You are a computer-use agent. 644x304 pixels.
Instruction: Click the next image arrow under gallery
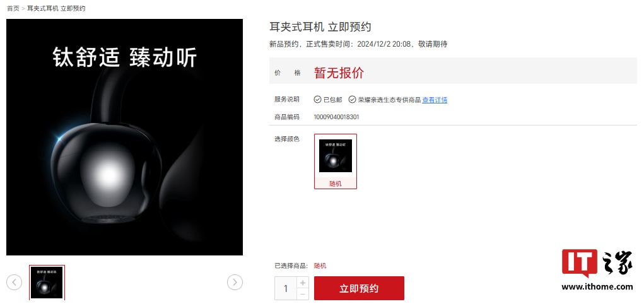pyautogui.click(x=235, y=282)
